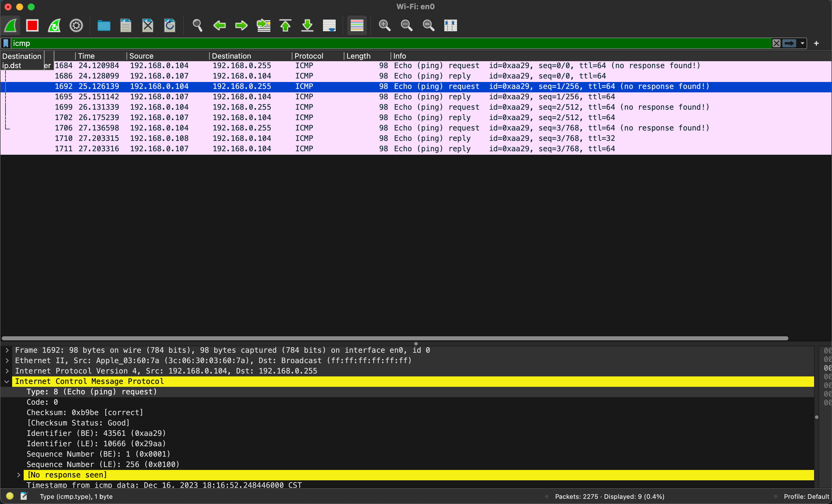Select packet 1684 echo request
This screenshot has height=504, width=832.
416,66
